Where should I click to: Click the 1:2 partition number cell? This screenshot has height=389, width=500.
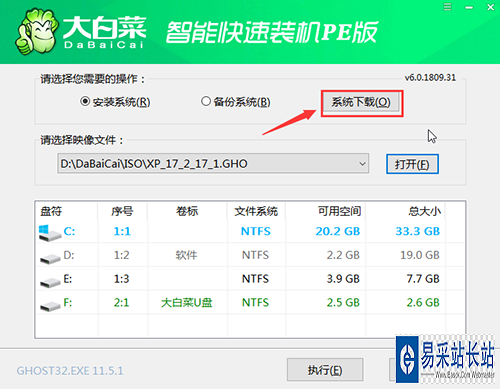point(122,255)
